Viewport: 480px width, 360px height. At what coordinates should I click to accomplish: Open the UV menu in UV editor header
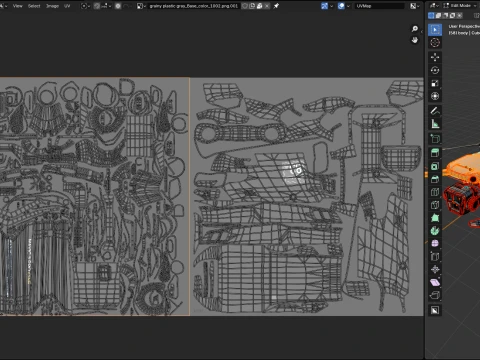click(67, 6)
